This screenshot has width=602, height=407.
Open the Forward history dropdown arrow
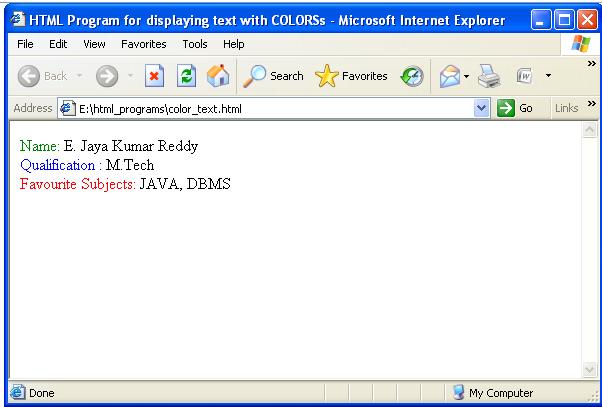click(x=131, y=76)
